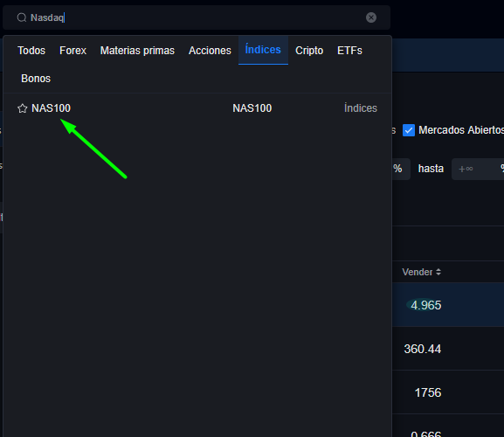Select the Índices tab
This screenshot has width=504, height=437.
pyautogui.click(x=263, y=50)
